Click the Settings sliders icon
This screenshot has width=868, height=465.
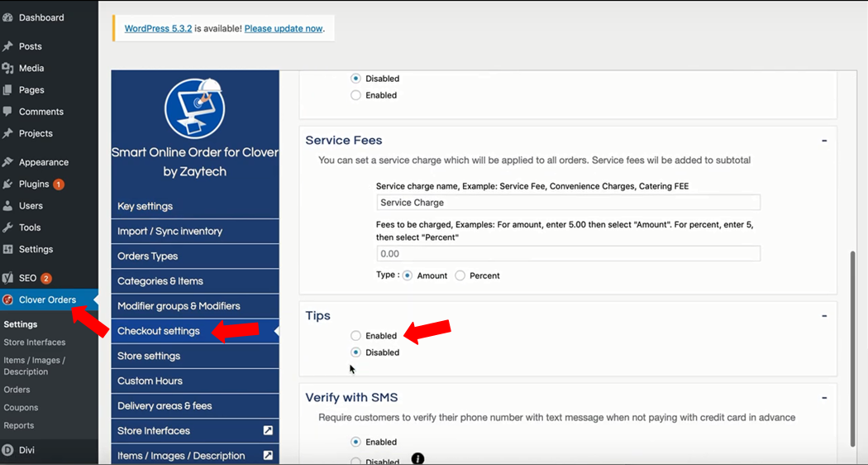pyautogui.click(x=7, y=249)
